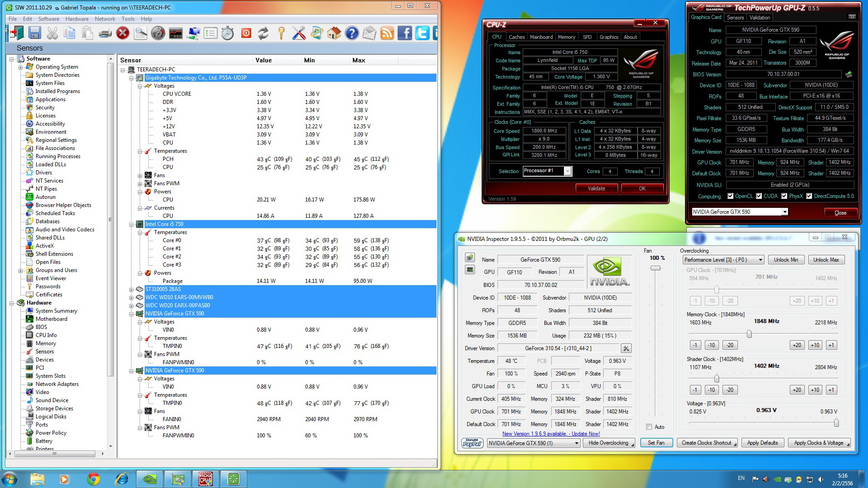Switch to the Mainboard tab in CPU-Z

pos(541,37)
